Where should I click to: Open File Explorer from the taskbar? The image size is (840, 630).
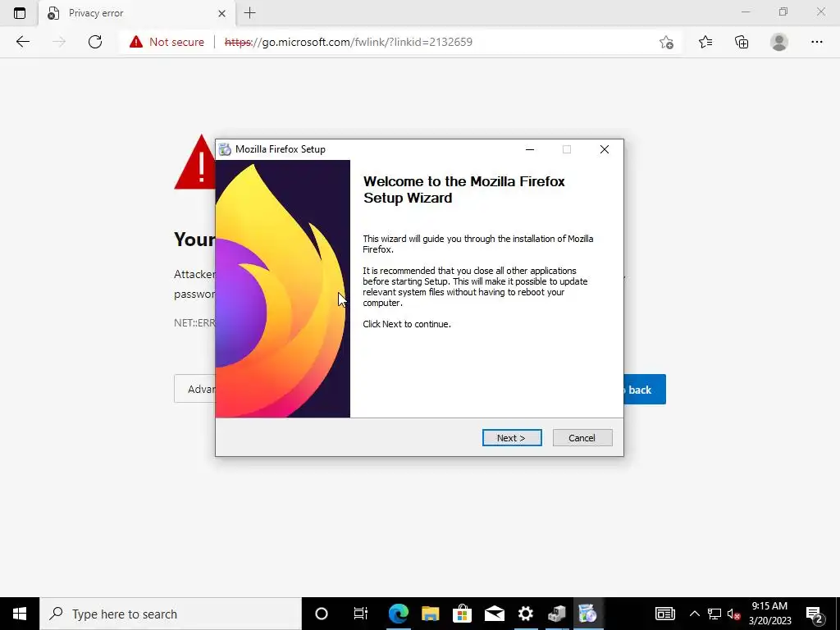[430, 614]
